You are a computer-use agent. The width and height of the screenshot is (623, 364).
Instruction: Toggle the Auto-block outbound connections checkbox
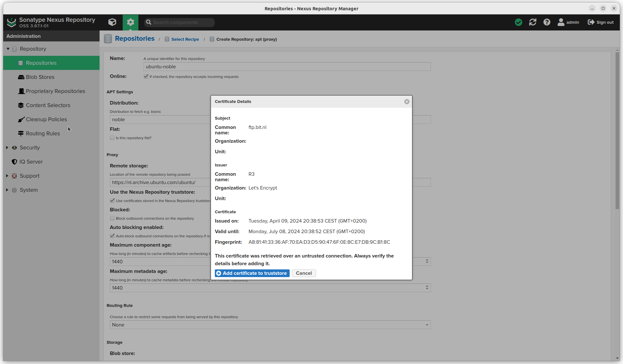(x=112, y=236)
